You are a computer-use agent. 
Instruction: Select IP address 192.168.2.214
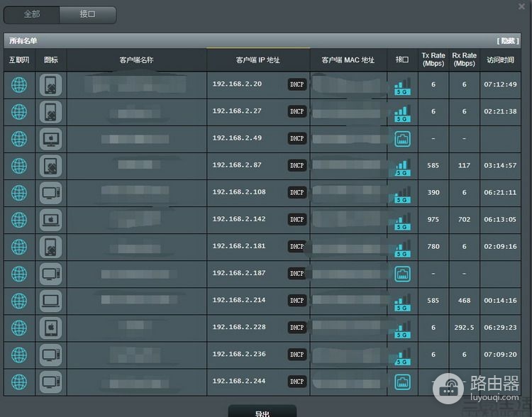239,300
